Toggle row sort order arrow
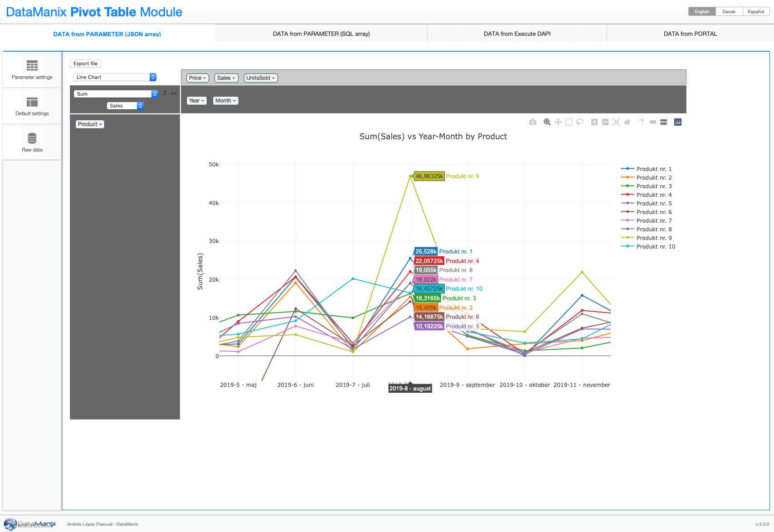This screenshot has width=774, height=532. tap(165, 93)
